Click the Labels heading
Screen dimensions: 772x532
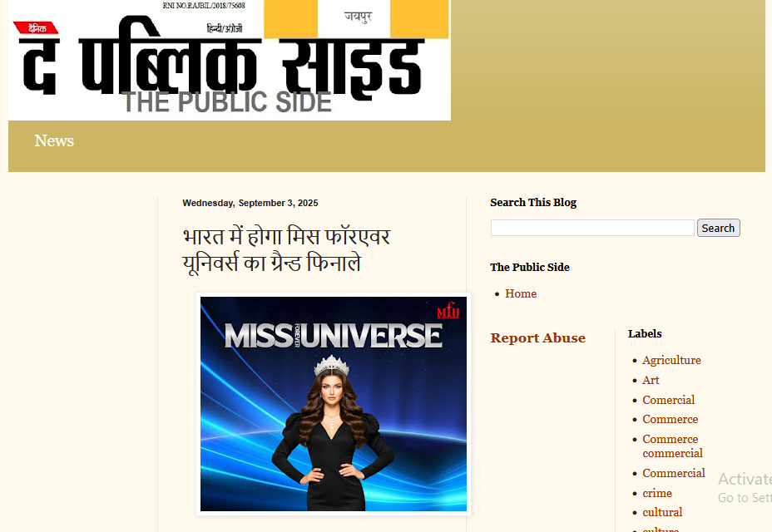pos(645,333)
